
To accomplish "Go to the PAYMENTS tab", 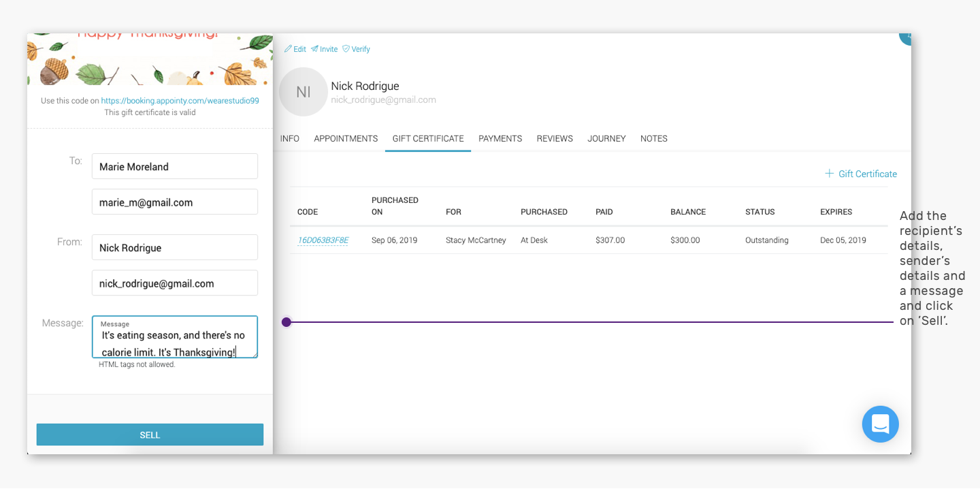I will 500,138.
